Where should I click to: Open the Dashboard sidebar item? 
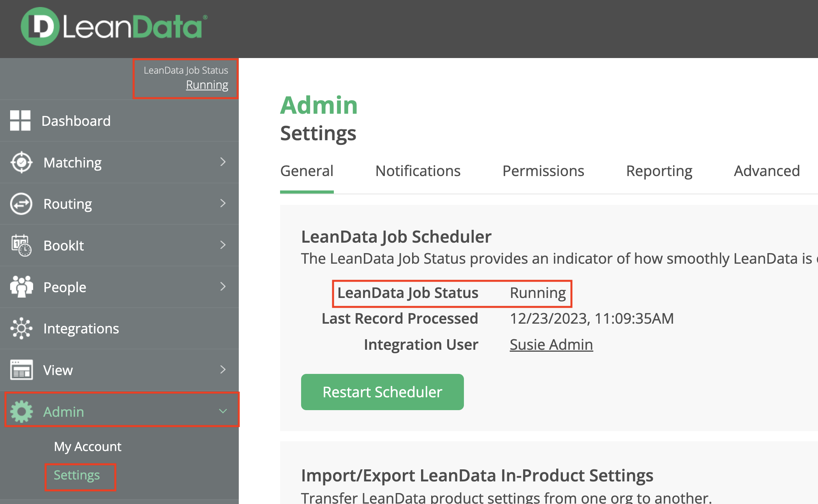coord(119,121)
